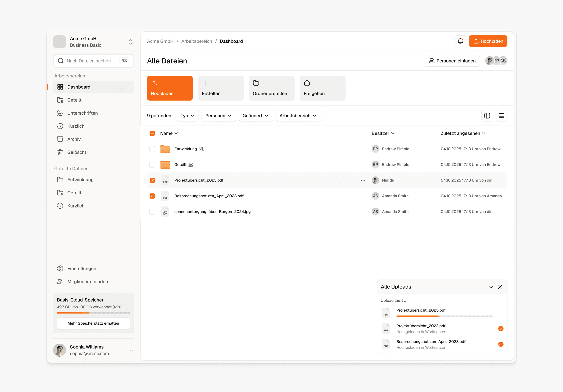This screenshot has height=392, width=563.
Task: Click the notification bell icon
Action: point(460,41)
